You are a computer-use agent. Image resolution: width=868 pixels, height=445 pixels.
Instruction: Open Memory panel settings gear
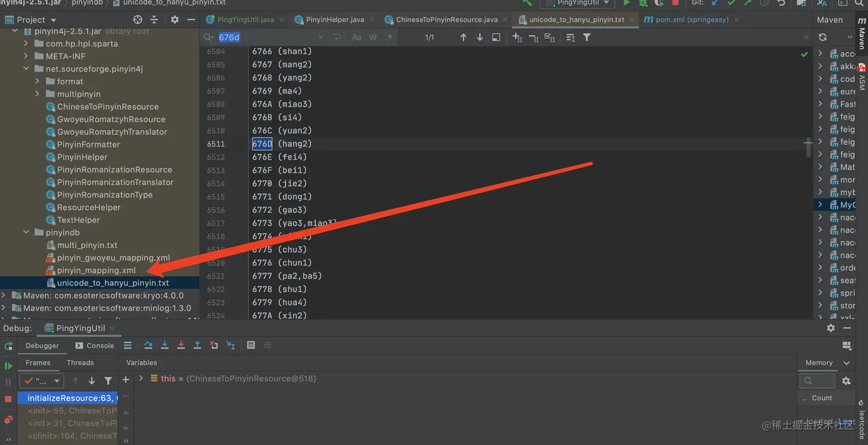(846, 381)
